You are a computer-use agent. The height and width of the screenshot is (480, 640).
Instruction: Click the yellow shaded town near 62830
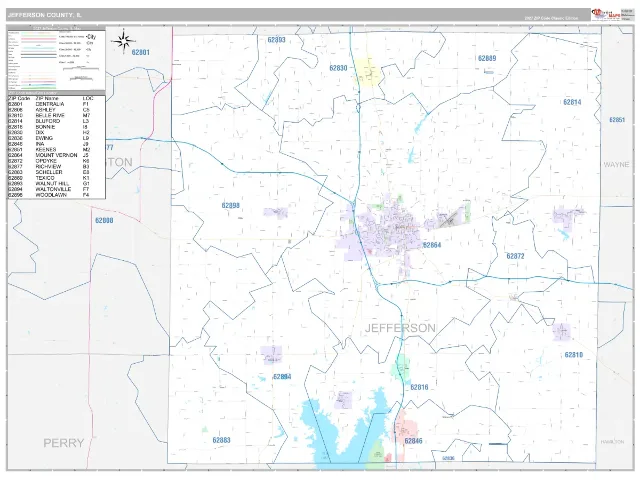tap(367, 72)
